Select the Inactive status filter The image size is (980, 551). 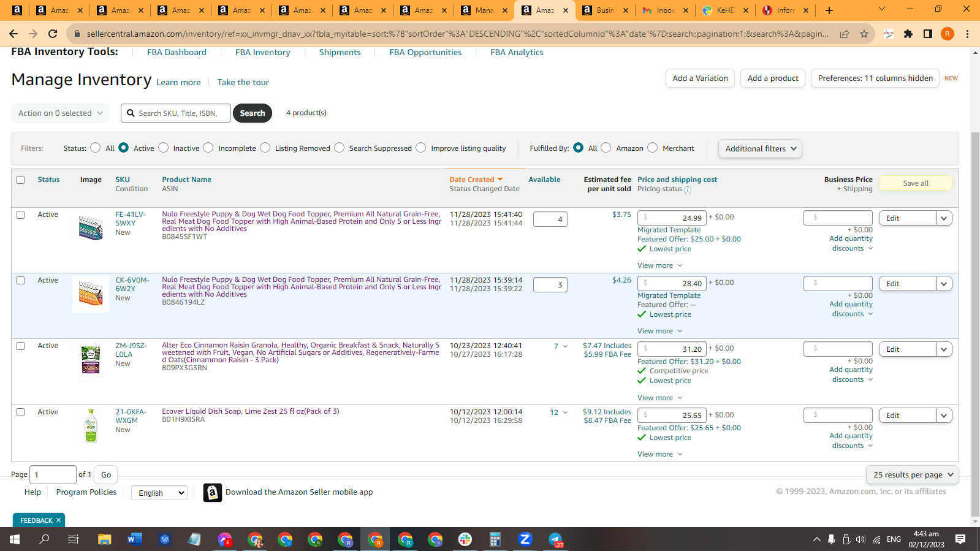(163, 148)
